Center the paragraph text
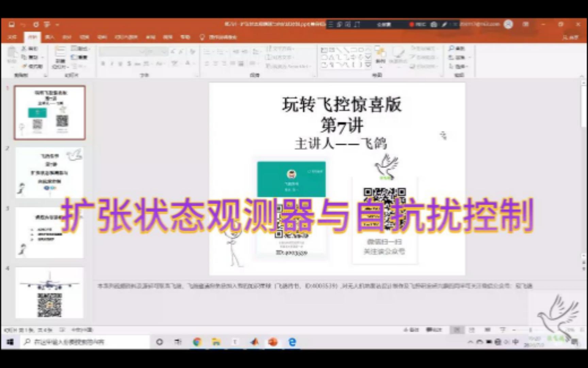The image size is (588, 368). click(x=215, y=63)
